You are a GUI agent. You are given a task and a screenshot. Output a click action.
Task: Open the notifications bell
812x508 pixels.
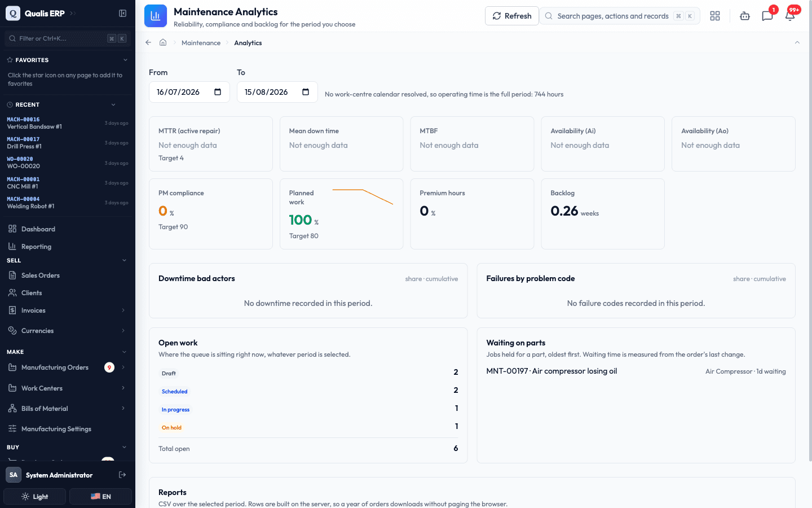click(x=790, y=16)
